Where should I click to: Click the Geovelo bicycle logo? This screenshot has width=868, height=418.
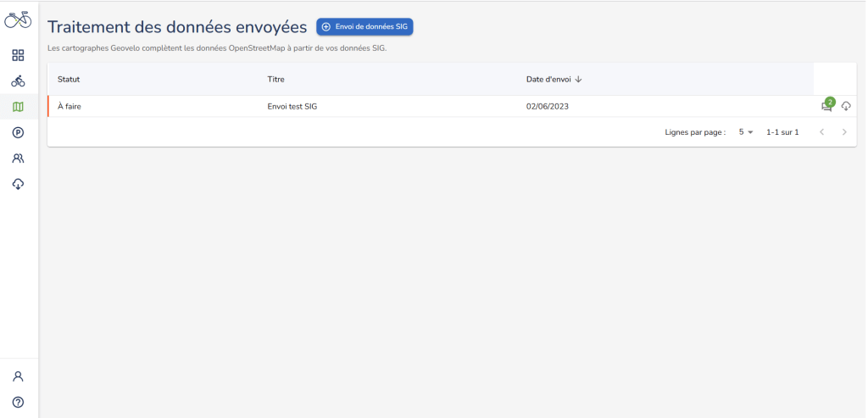(x=19, y=20)
